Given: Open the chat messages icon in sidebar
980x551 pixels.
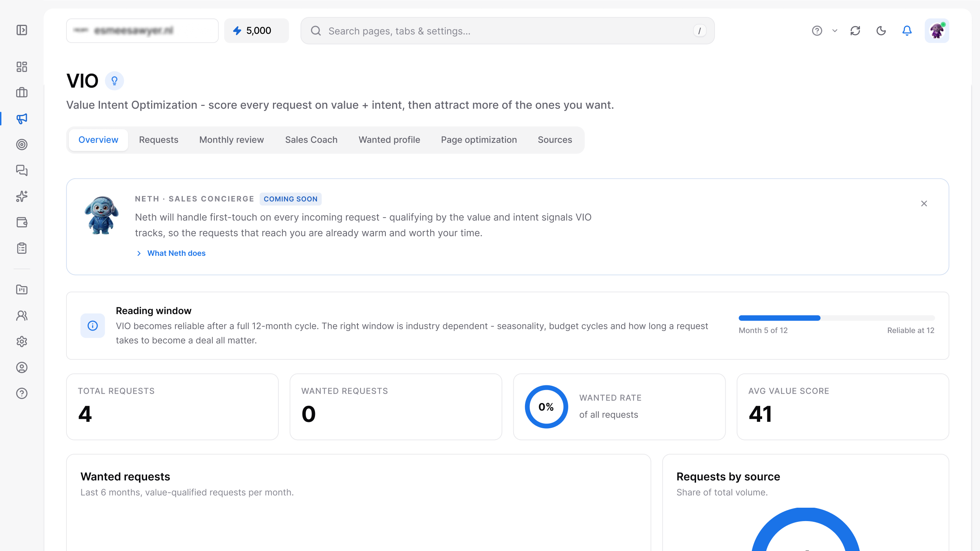Looking at the screenshot, I should pos(22,170).
